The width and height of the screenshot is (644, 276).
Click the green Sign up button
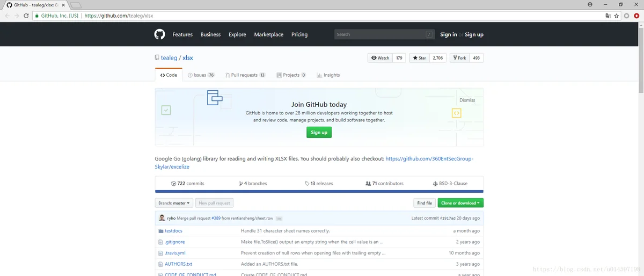pos(319,132)
